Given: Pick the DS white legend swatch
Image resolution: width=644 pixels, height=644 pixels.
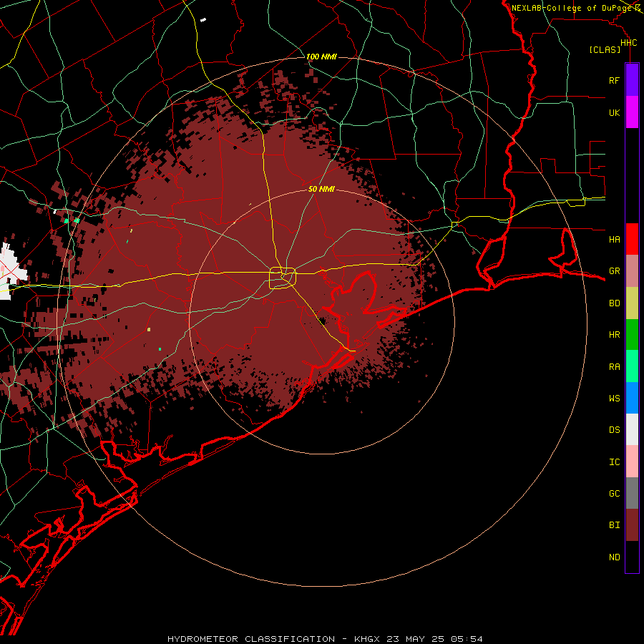Looking at the screenshot, I should [x=632, y=429].
